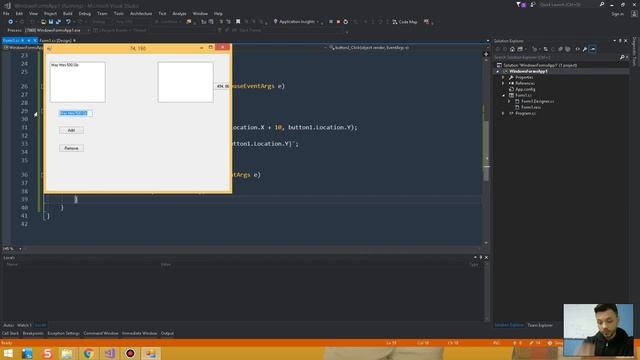The height and width of the screenshot is (360, 640).
Task: Click left list box in the form
Action: [78, 82]
